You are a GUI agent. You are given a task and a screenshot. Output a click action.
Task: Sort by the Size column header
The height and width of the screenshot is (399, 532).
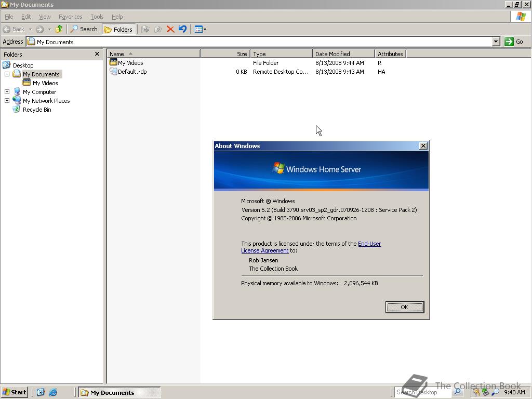[225, 54]
